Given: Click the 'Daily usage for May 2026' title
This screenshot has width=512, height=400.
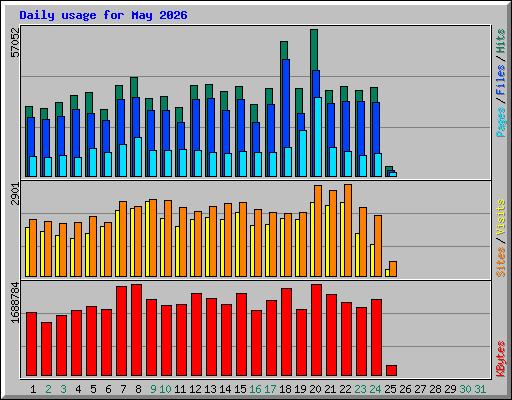Looking at the screenshot, I should coord(103,15).
